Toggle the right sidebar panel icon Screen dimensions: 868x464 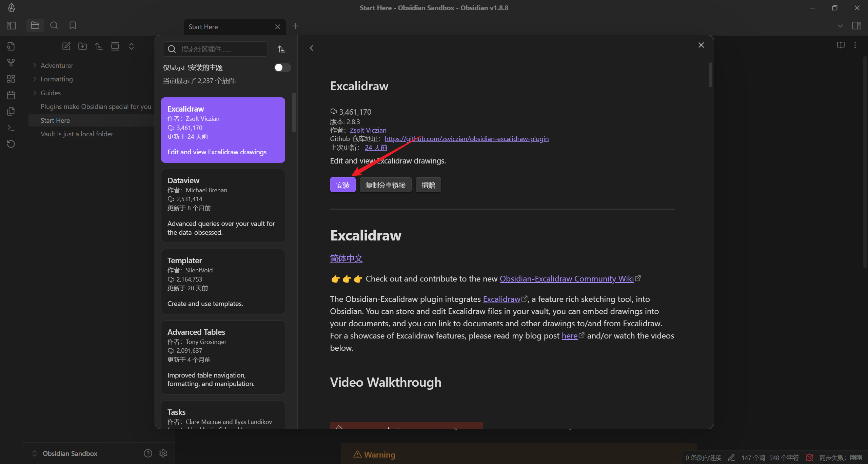coord(856,26)
